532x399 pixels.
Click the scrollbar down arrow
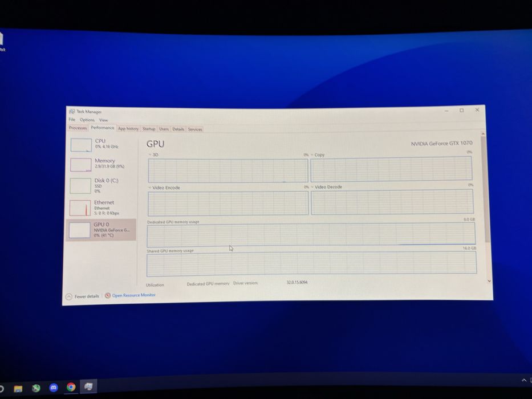(489, 281)
